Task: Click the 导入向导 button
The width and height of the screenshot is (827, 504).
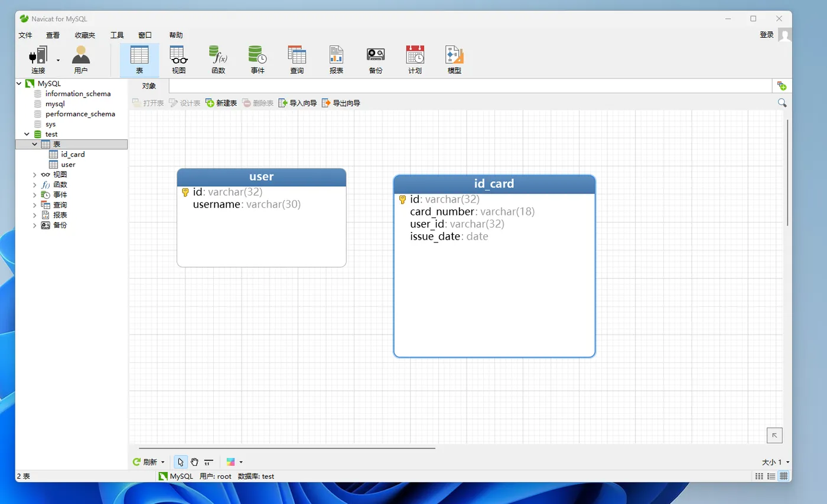Action: pyautogui.click(x=298, y=103)
